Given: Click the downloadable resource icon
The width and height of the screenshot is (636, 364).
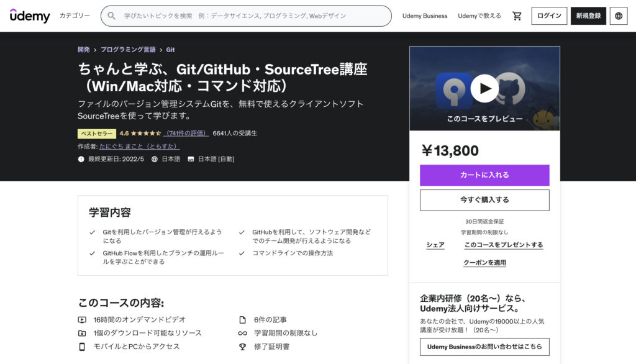Looking at the screenshot, I should click(82, 333).
